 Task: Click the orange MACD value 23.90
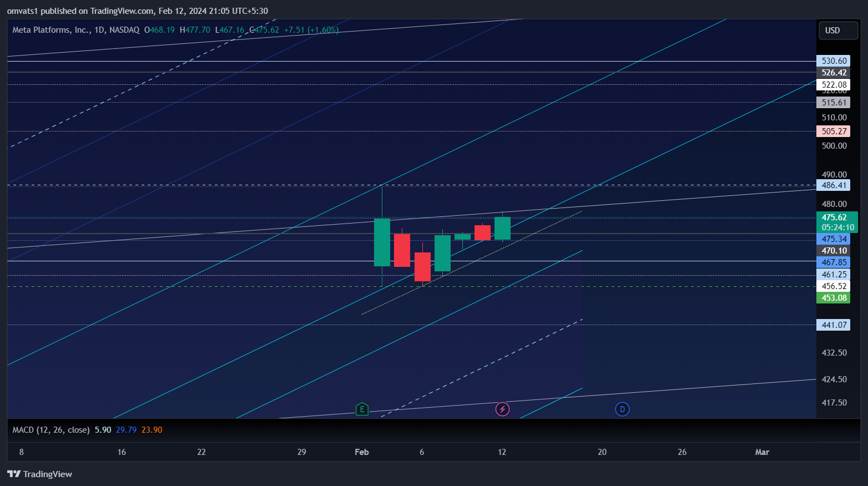(152, 430)
